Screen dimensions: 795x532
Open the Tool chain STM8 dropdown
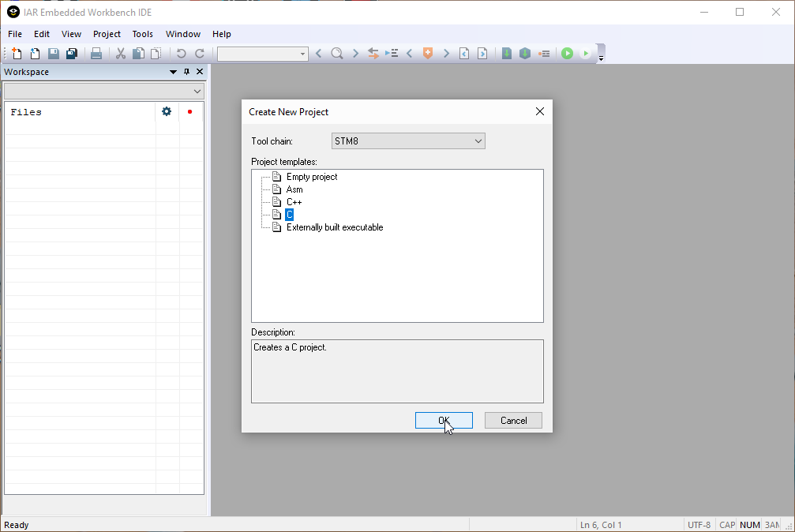[408, 141]
